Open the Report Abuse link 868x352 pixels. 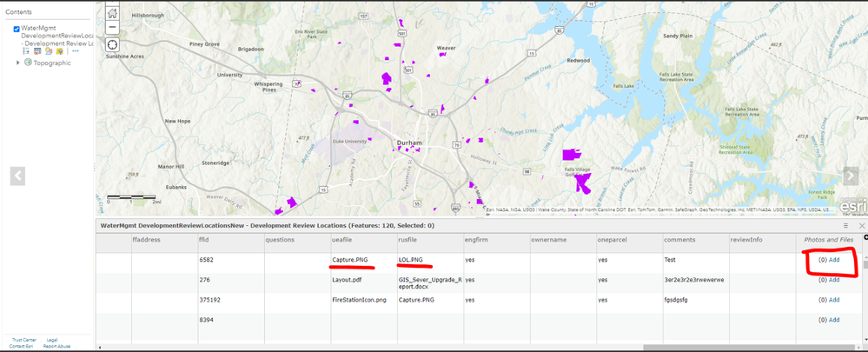click(x=57, y=346)
